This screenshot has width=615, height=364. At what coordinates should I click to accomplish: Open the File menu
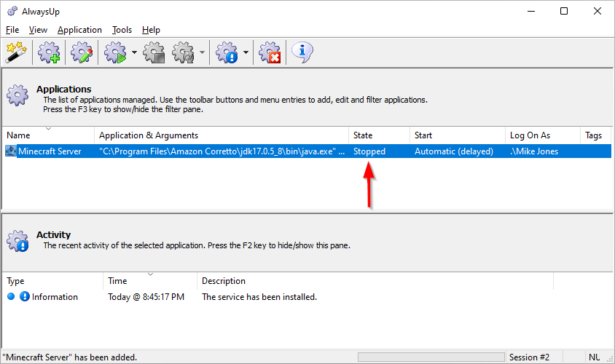pyautogui.click(x=12, y=30)
